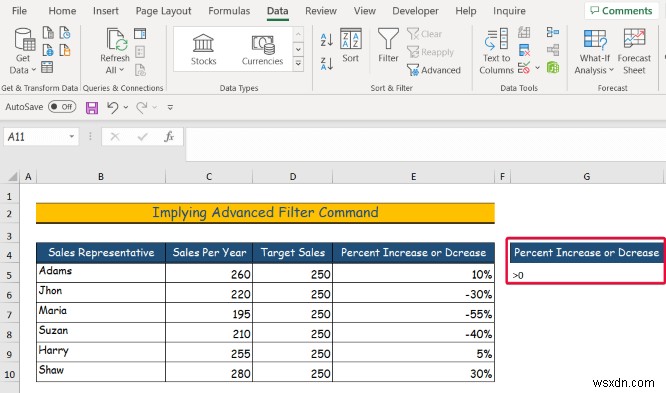Select the Stocks data type
Viewport: 666px width, 393px height.
coord(203,49)
